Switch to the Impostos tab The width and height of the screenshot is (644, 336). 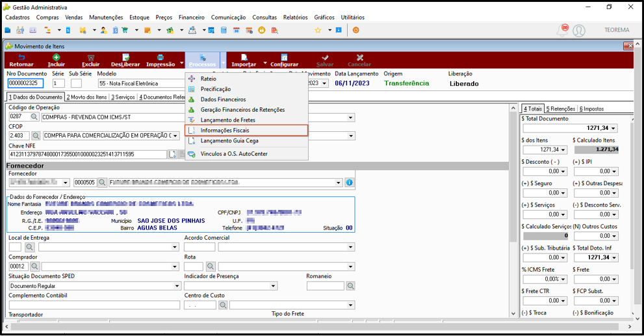tap(591, 109)
